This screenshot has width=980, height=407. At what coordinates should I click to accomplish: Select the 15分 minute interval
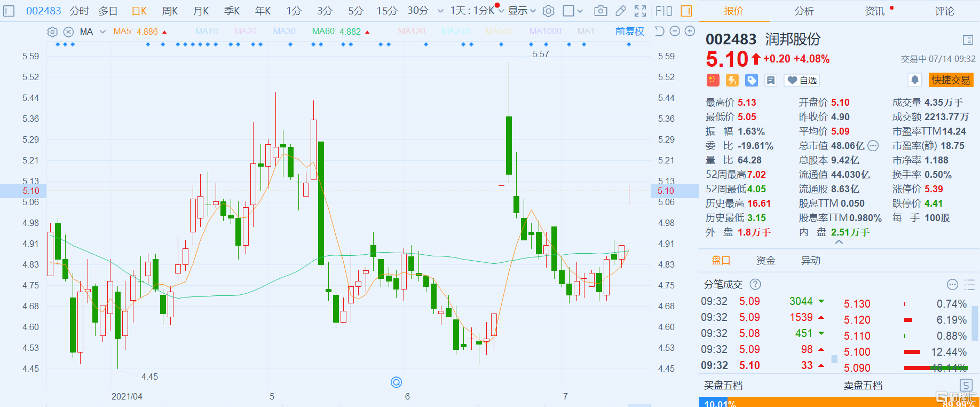[387, 11]
